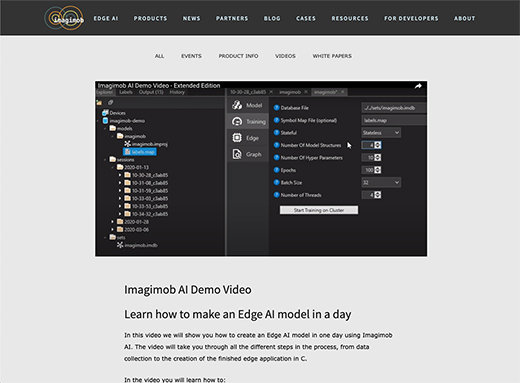The height and width of the screenshot is (383, 520).
Task: Open the For Developers menu
Action: click(x=411, y=19)
